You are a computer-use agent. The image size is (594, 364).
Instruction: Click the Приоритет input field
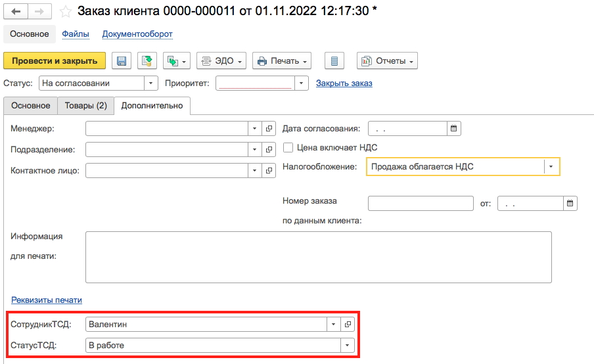point(256,83)
